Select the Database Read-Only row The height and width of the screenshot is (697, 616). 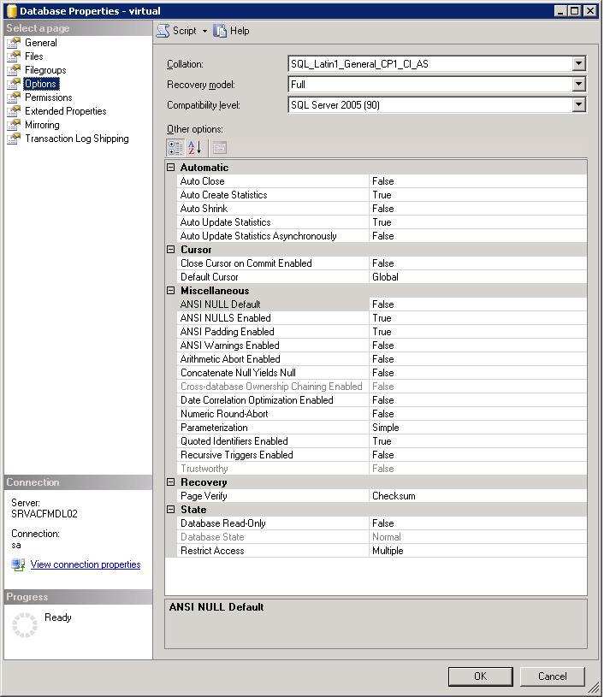point(382,523)
